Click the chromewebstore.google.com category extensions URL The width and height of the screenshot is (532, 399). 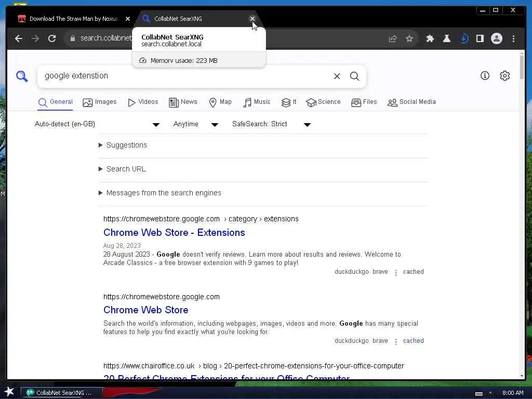coord(201,219)
